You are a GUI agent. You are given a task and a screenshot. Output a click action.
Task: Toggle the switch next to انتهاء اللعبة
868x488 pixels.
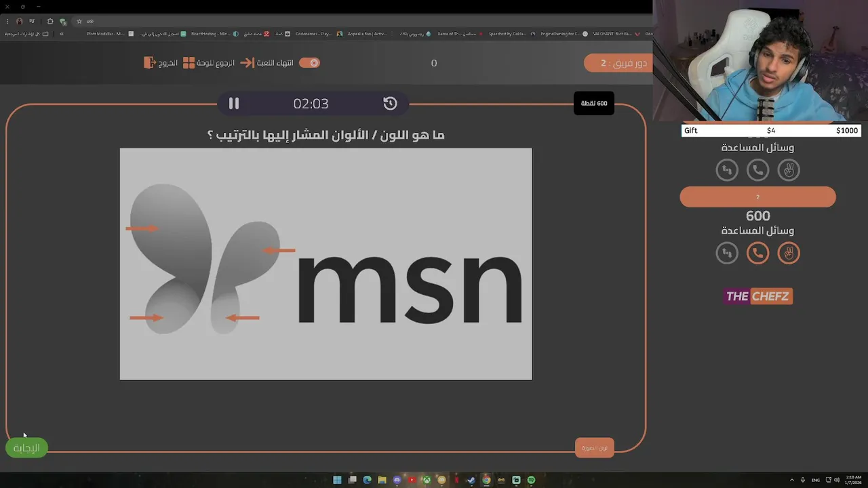(309, 62)
